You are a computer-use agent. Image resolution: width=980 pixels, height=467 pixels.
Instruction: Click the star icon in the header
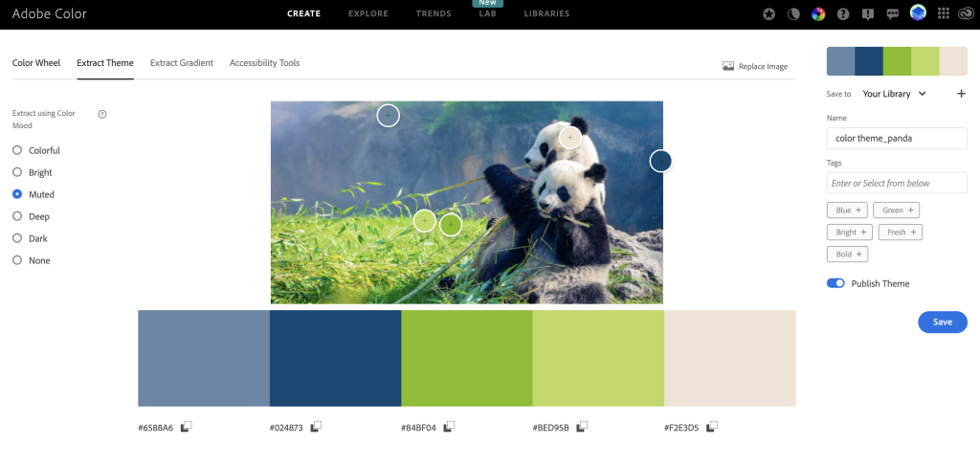coord(768,13)
